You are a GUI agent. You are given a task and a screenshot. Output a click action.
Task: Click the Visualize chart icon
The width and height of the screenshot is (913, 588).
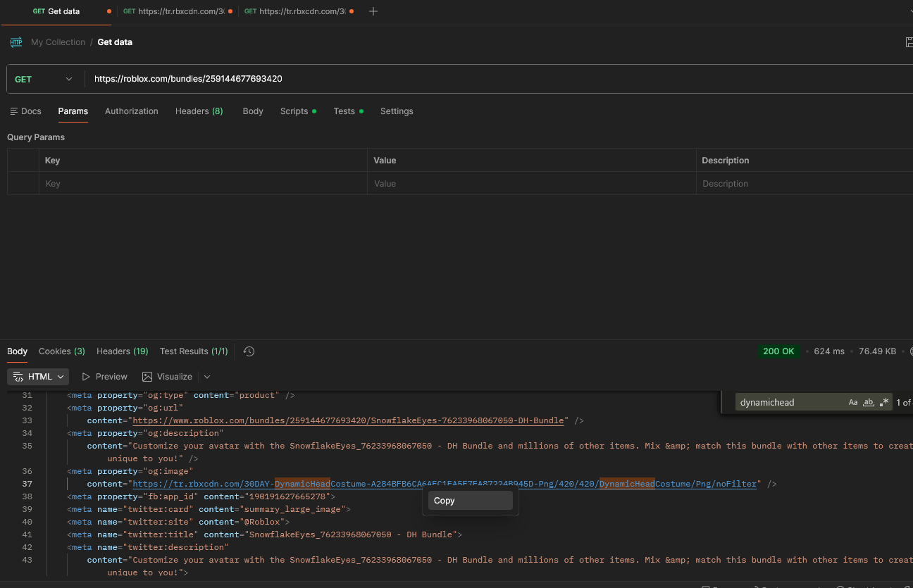pyautogui.click(x=147, y=377)
